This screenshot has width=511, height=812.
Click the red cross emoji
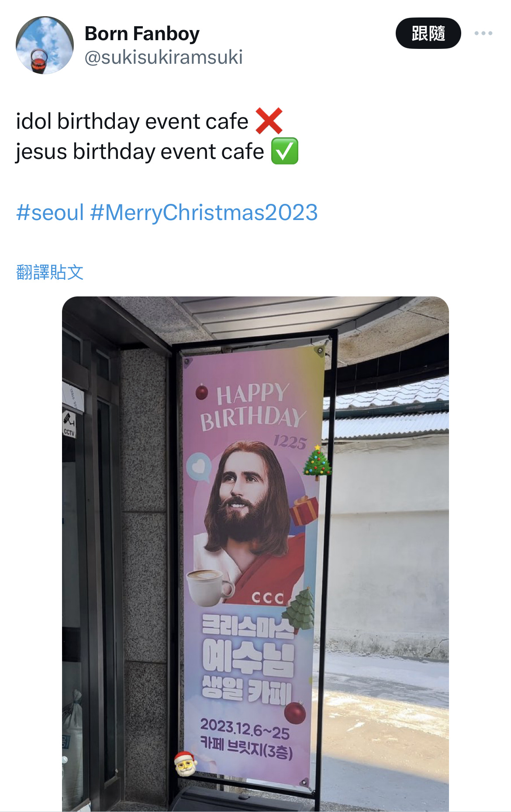269,121
